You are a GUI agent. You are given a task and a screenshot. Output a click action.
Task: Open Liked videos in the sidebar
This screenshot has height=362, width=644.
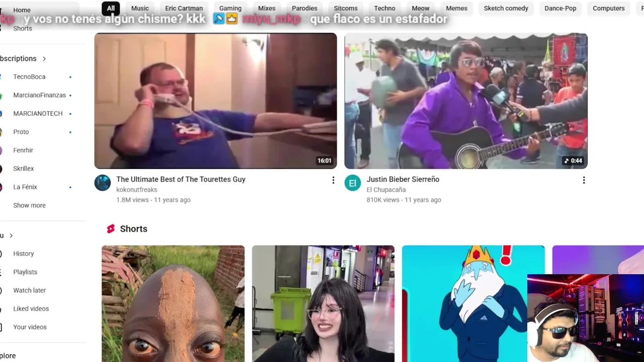(31, 309)
